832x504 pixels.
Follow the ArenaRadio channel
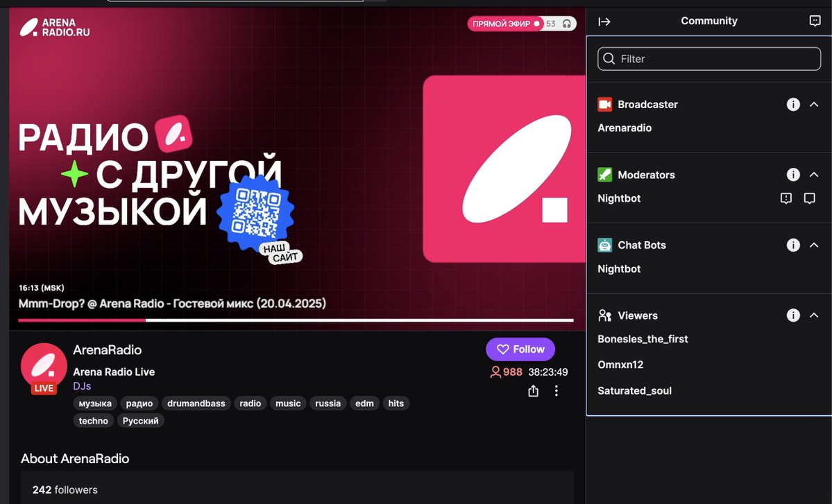tap(520, 349)
